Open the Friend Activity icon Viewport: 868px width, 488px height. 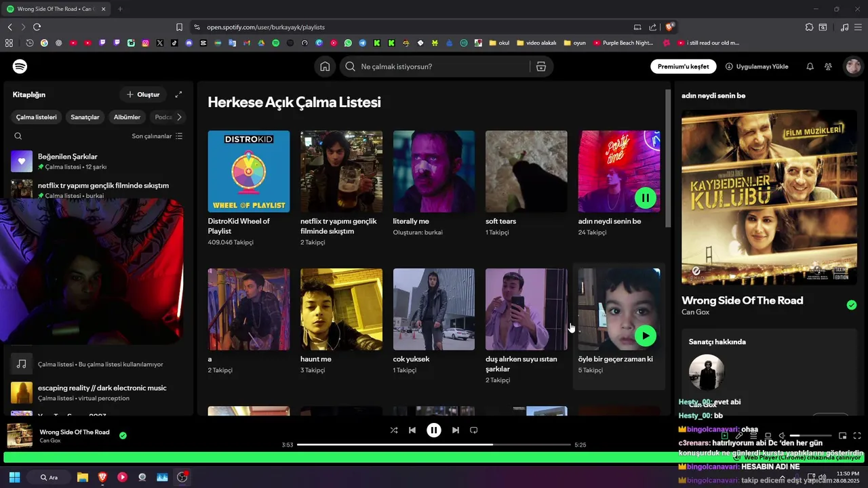click(828, 66)
